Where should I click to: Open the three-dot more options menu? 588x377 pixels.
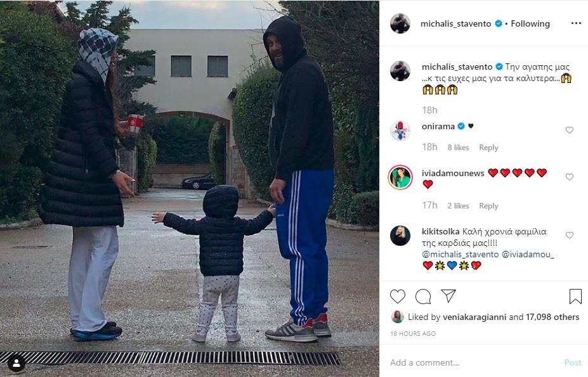pos(576,23)
